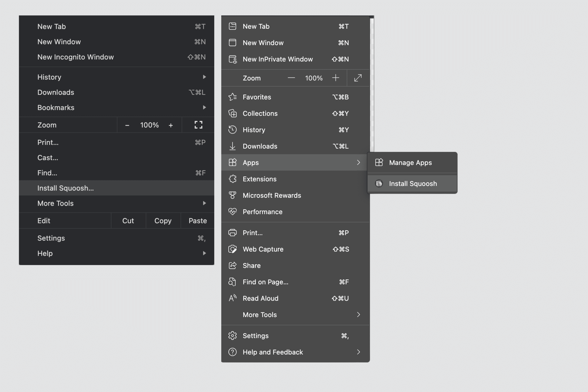The width and height of the screenshot is (588, 392).
Task: Select Install Squoosh from Edge Apps
Action: click(413, 183)
